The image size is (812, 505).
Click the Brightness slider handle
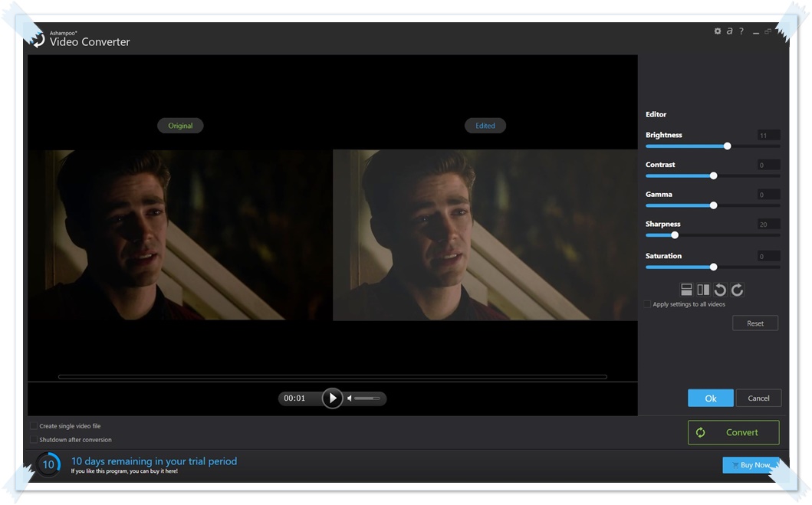pyautogui.click(x=727, y=146)
